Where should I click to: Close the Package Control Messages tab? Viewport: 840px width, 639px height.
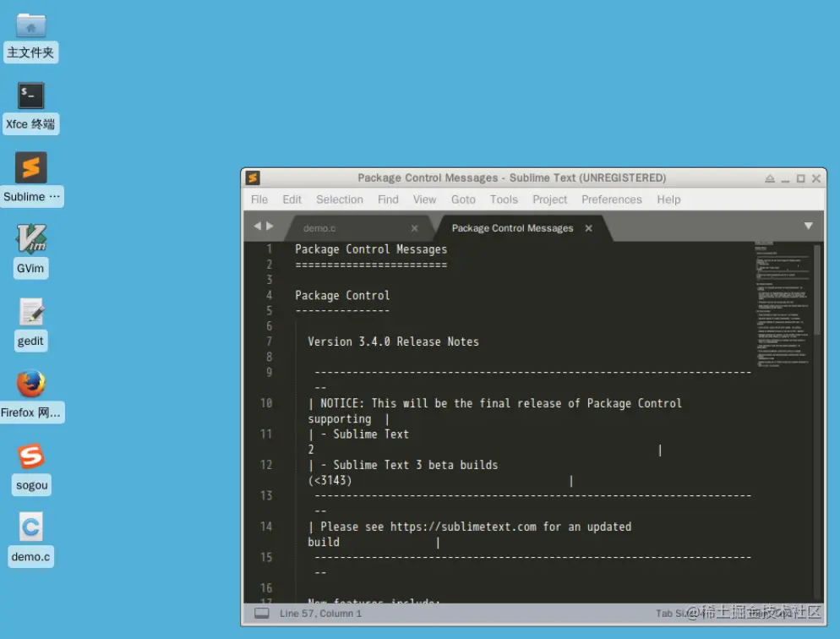(x=588, y=228)
